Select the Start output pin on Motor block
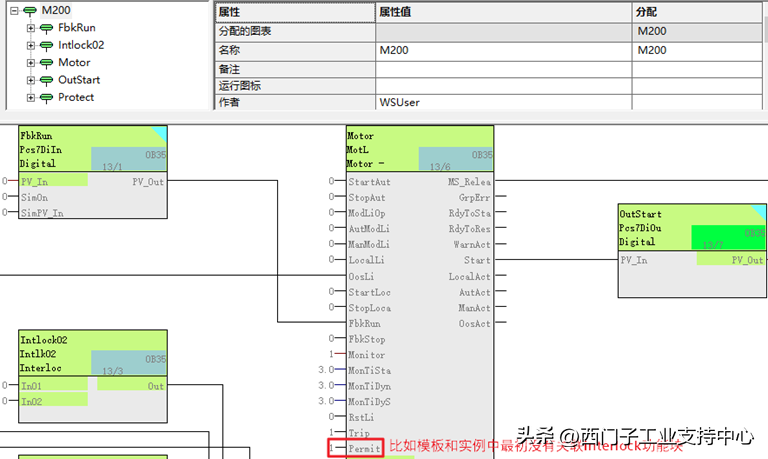The image size is (768, 459). pyautogui.click(x=477, y=260)
